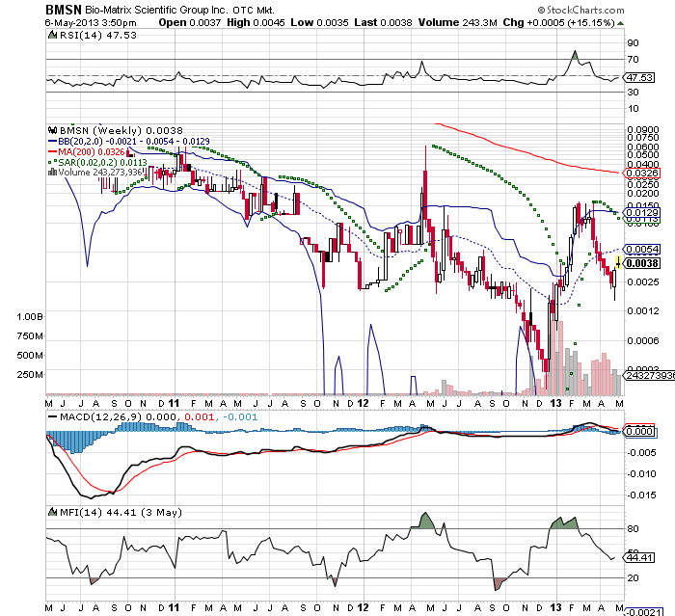Image resolution: width=675 pixels, height=616 pixels.
Task: Click the RSI indicator mountain icon
Action: click(52, 36)
